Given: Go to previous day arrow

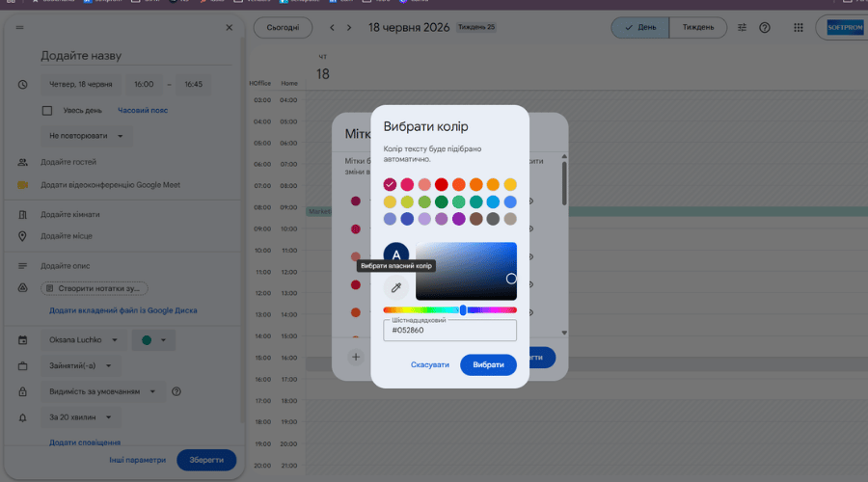Looking at the screenshot, I should (332, 28).
